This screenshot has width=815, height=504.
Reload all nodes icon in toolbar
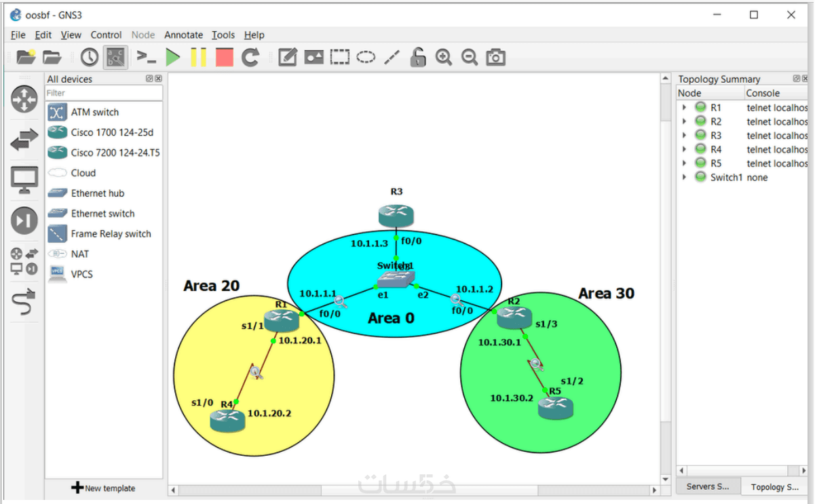pos(250,58)
